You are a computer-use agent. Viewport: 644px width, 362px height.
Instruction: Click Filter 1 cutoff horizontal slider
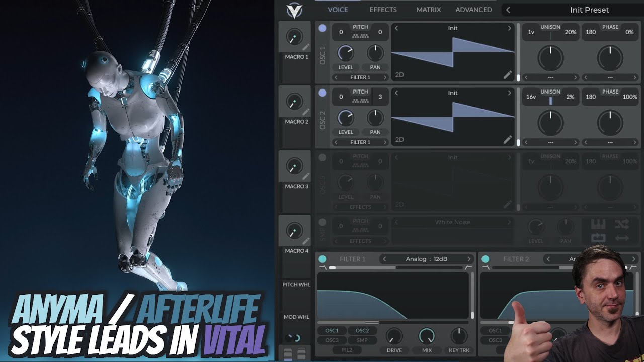pyautogui.click(x=393, y=322)
